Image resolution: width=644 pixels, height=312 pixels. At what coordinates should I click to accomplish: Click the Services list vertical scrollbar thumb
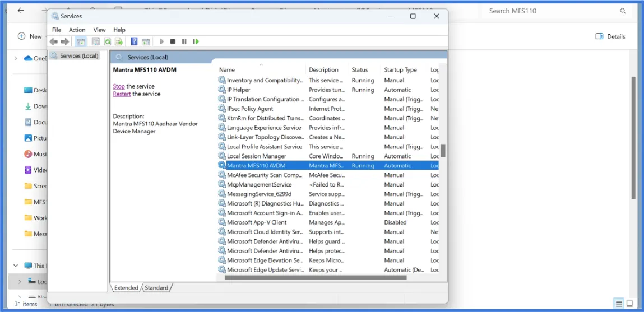coord(443,150)
